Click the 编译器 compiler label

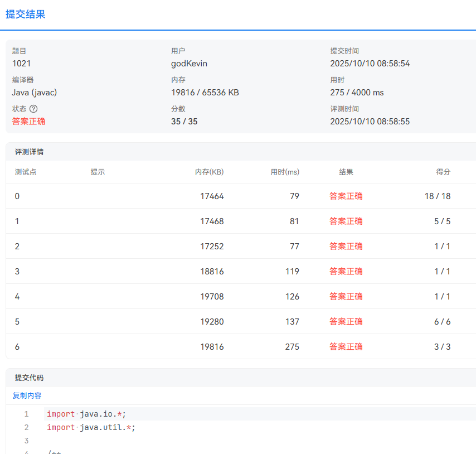[23, 80]
